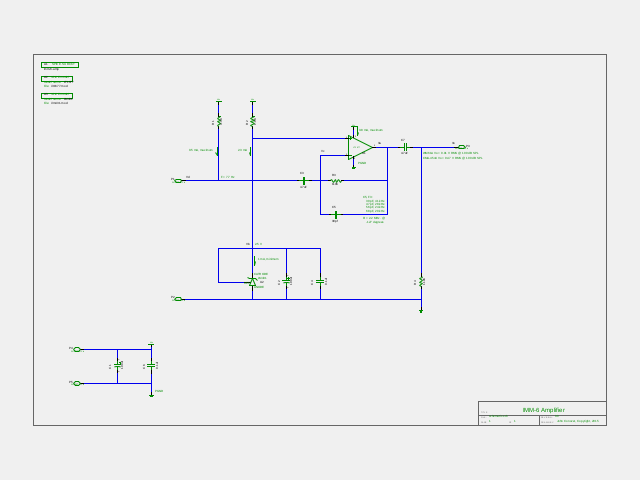Click the IMM-6 Amplifier title text
This screenshot has height=480, width=640.
544,410
